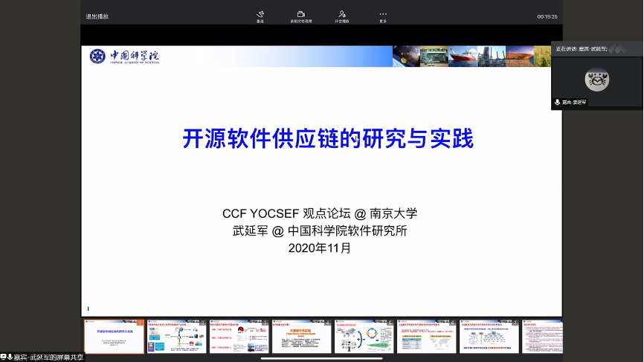This screenshot has height=362, width=644.
Task: Start recording with the camera icon
Action: [x=301, y=14]
